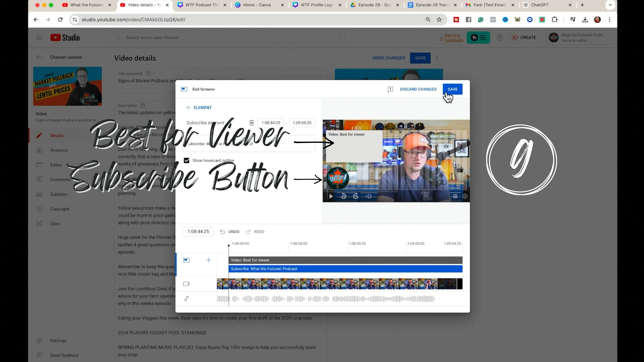The height and width of the screenshot is (362, 644).
Task: Rewind preview ten seconds
Action: pyautogui.click(x=343, y=196)
